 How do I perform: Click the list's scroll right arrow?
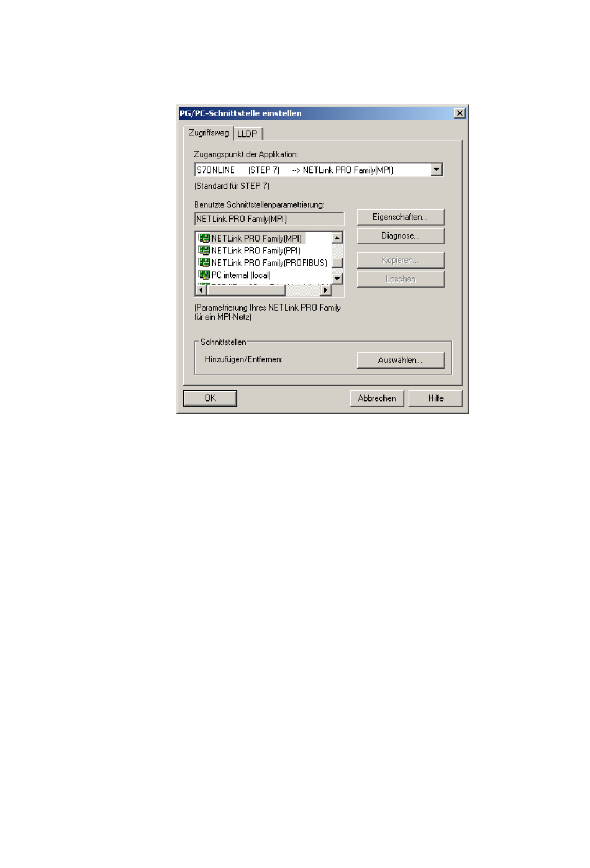[326, 290]
